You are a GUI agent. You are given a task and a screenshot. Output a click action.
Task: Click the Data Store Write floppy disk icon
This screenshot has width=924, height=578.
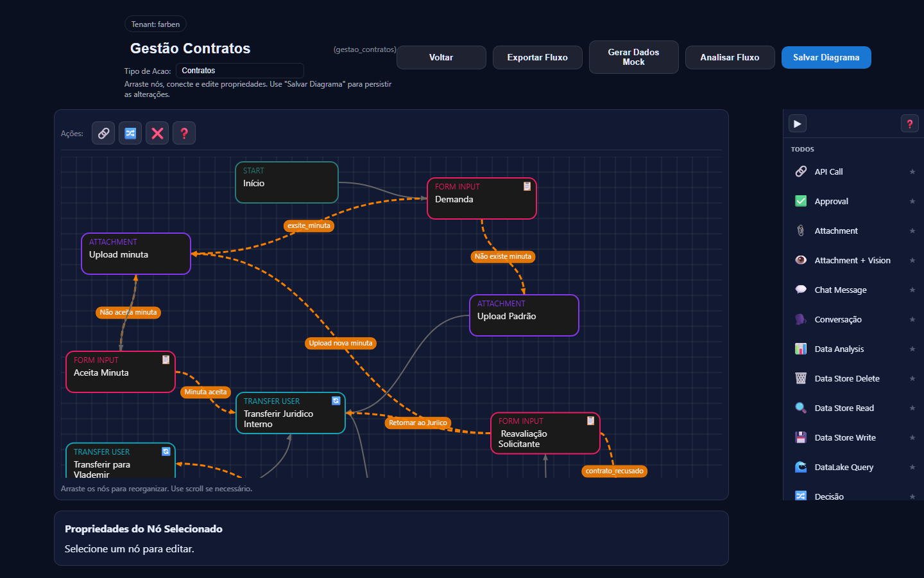pyautogui.click(x=800, y=437)
